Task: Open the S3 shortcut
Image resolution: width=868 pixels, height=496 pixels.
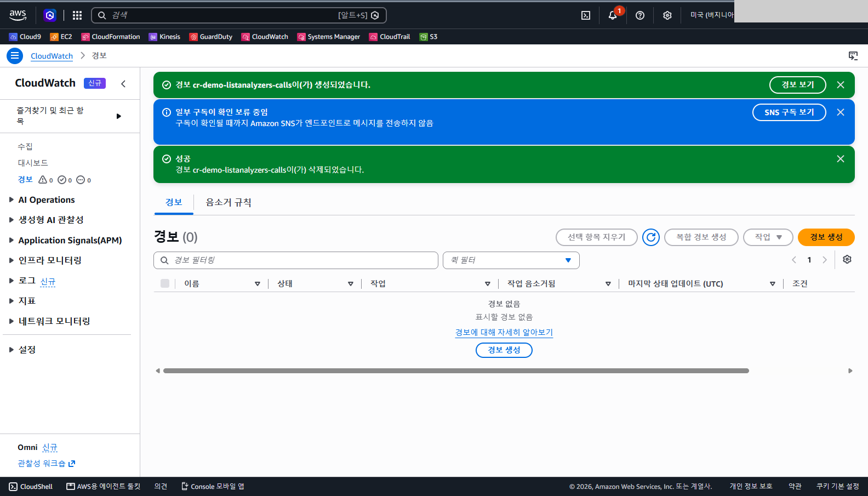Action: coord(429,37)
